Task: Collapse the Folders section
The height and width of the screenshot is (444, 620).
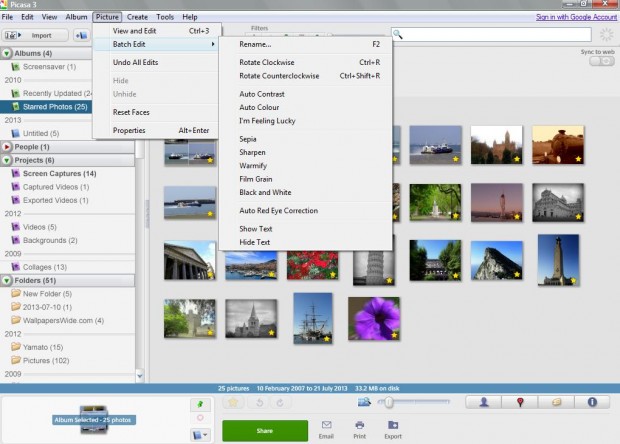Action: [7, 281]
